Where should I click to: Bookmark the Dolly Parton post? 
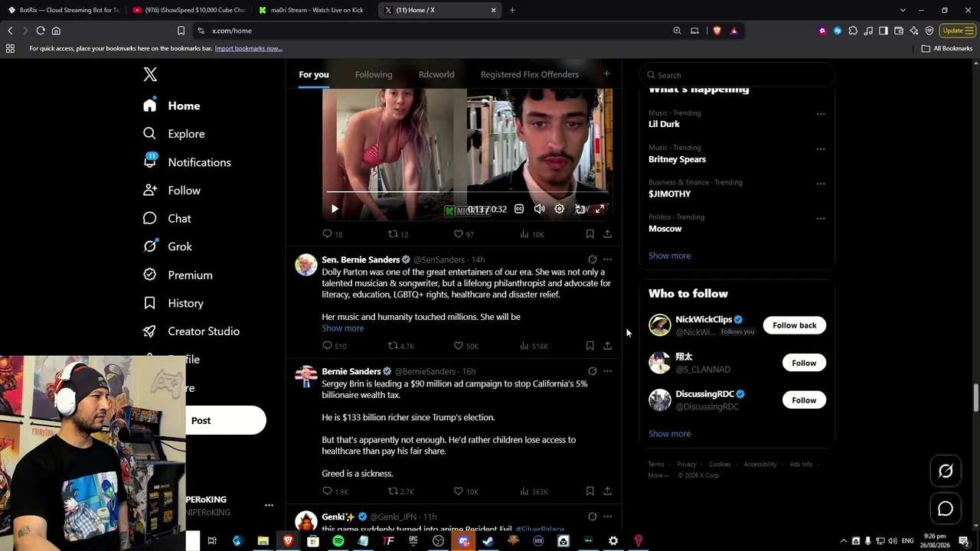click(x=590, y=346)
